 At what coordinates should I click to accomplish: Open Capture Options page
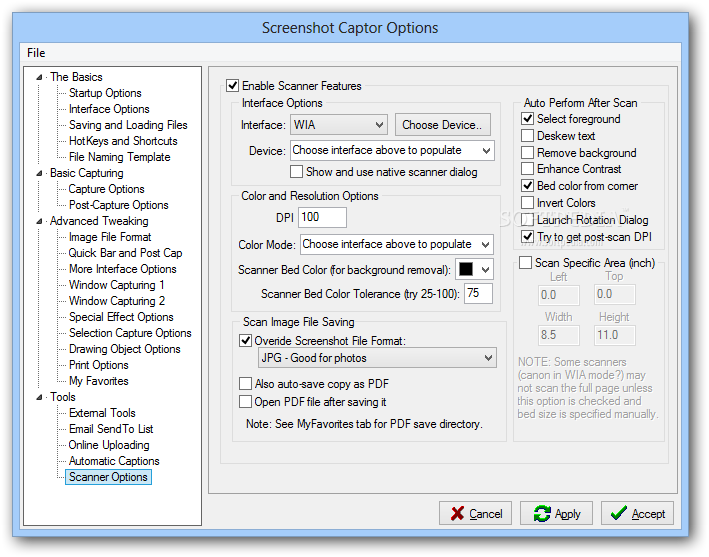click(106, 189)
